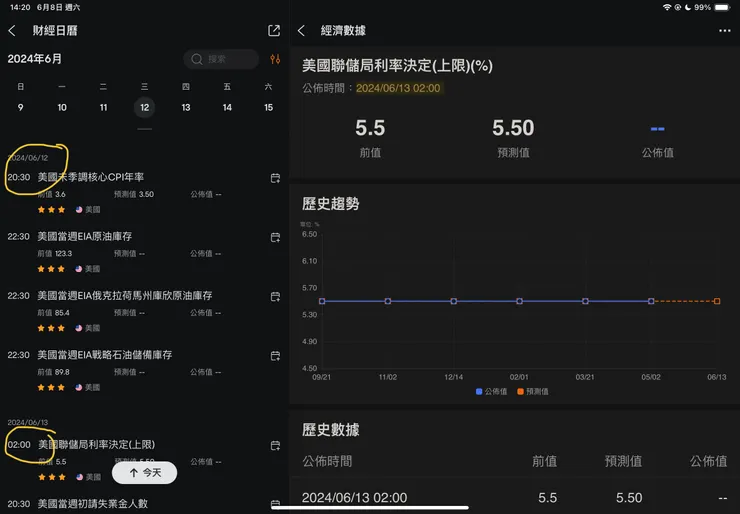This screenshot has width=740, height=514.
Task: Open the 美國聯儲局利率決定(上限) event
Action: pos(96,445)
